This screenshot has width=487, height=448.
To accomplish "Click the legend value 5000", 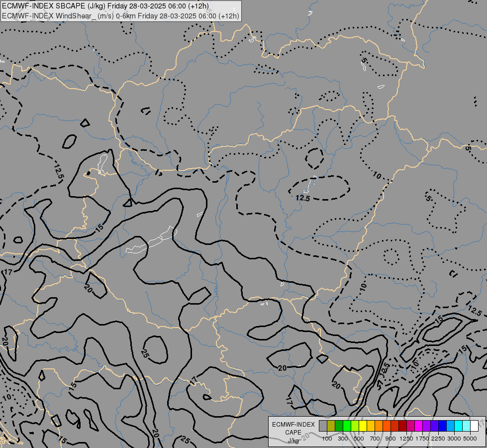I will tap(470, 439).
